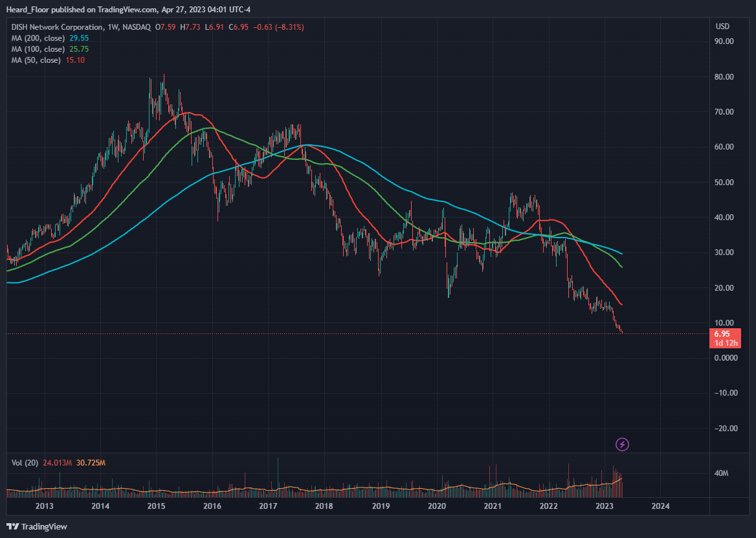
Task: Click the 30.00 price axis label
Action: 724,252
